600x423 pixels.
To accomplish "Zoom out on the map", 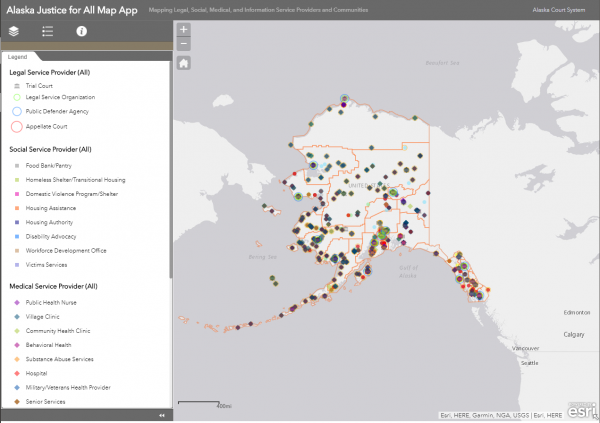I will [184, 44].
